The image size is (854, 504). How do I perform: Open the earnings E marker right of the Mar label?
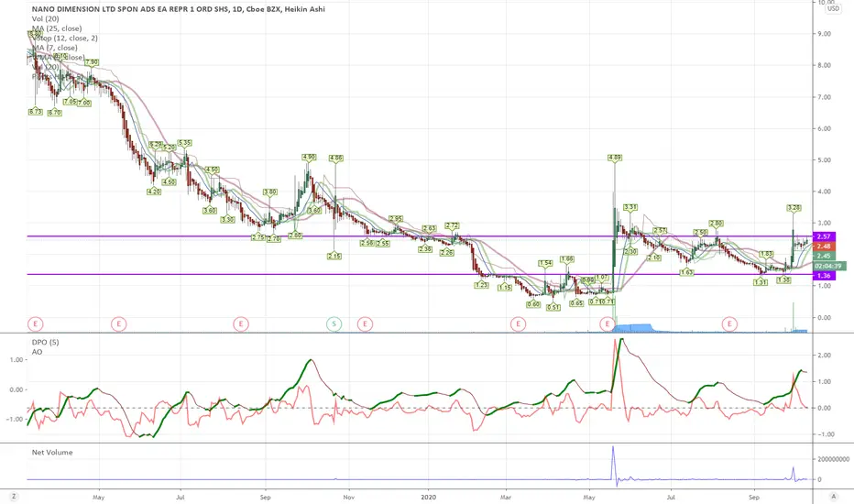coord(518,324)
